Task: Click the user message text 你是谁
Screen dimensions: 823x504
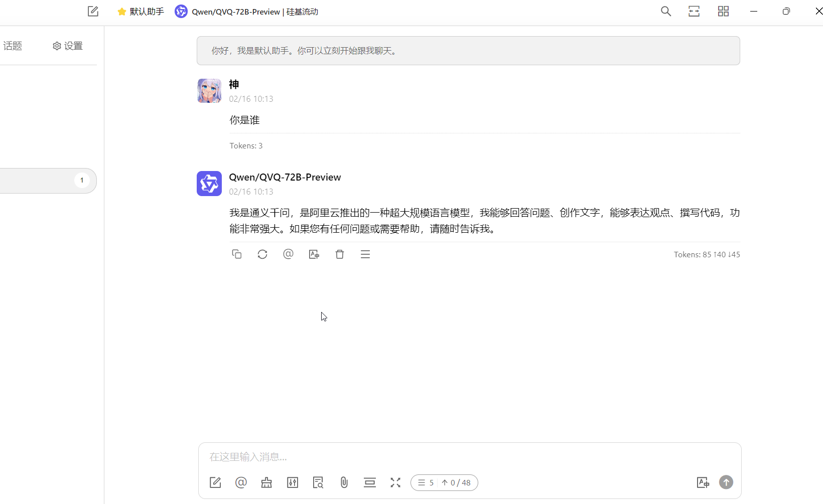Action: 245,120
